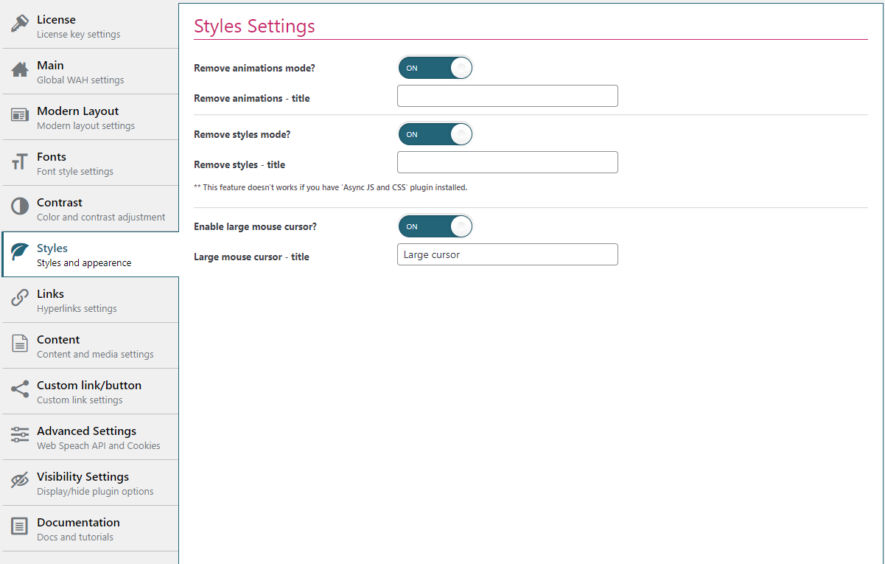Show the Visibility Settings tab
The width and height of the screenshot is (885, 564).
tap(90, 483)
